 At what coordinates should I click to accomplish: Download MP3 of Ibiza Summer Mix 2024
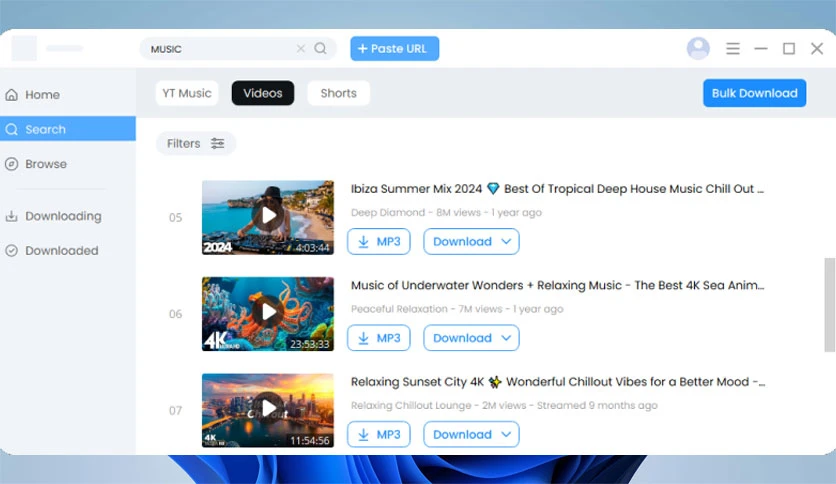click(379, 241)
